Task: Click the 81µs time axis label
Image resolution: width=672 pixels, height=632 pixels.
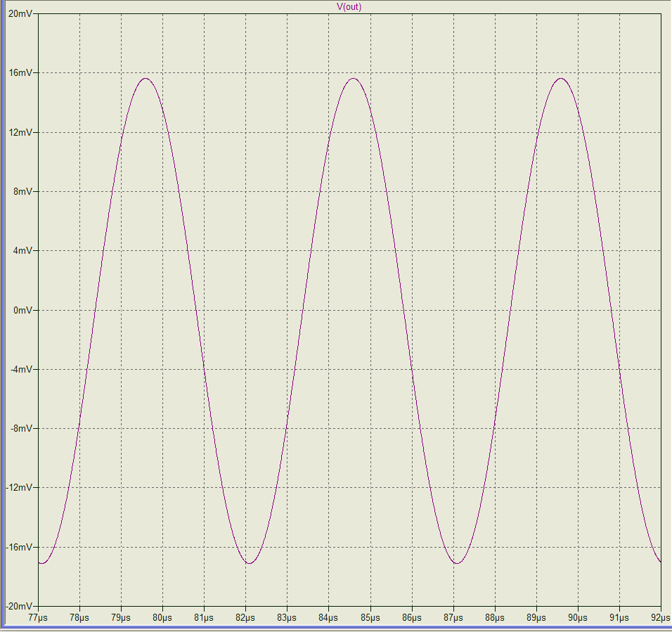Action: click(x=204, y=618)
